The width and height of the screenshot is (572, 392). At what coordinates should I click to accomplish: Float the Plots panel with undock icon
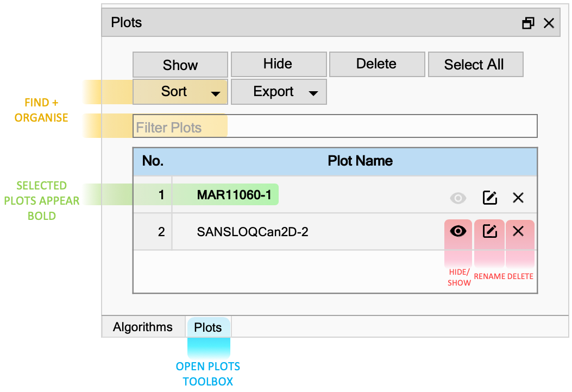[528, 23]
